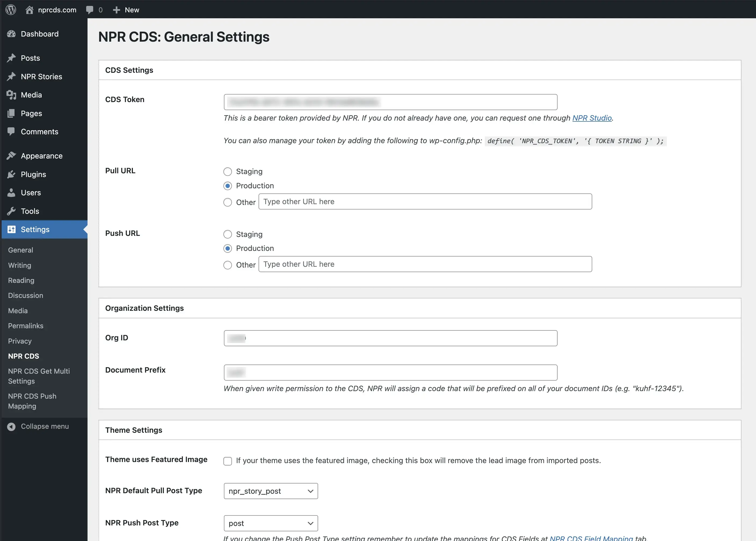Click the WordPress logo icon

tap(11, 10)
